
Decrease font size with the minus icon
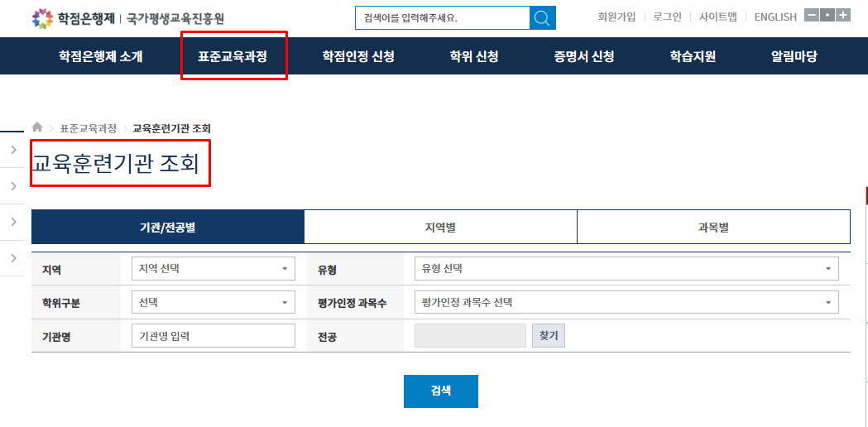[811, 16]
